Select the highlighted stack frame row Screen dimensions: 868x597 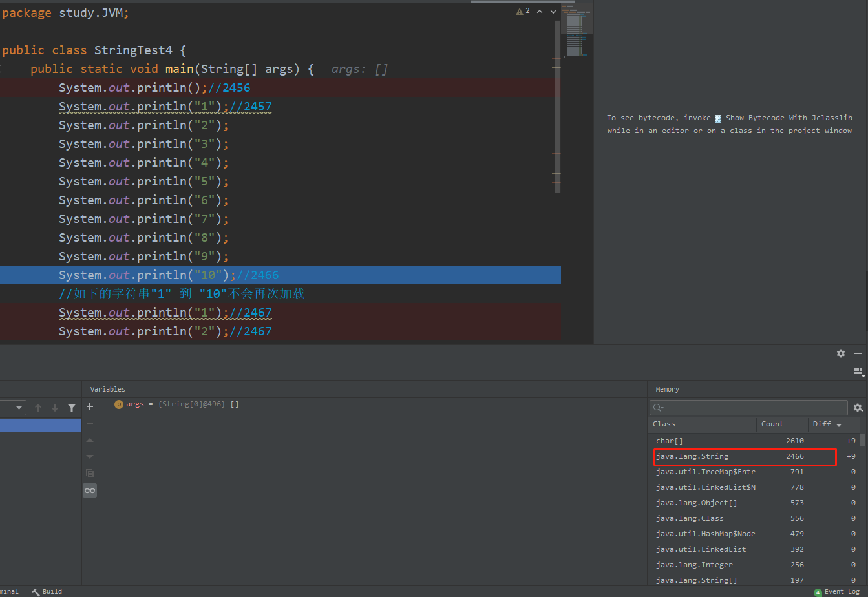(x=41, y=425)
